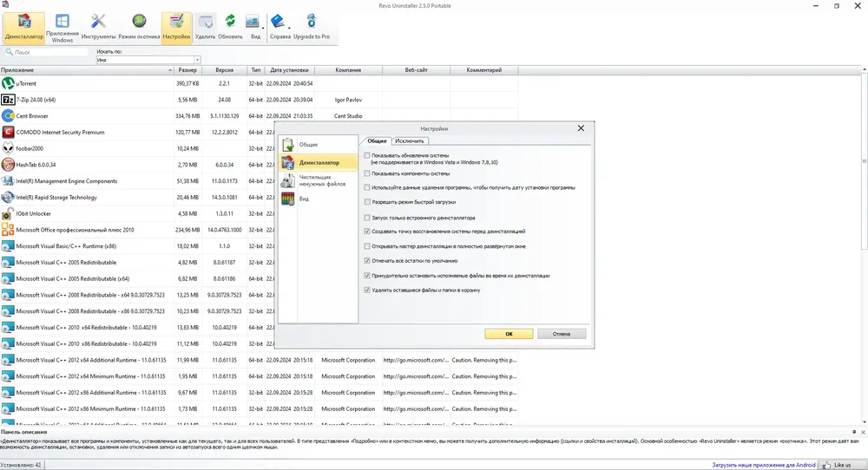This screenshot has width=868, height=470.
Task: Click the Like us thumbs-up icon
Action: [827, 465]
